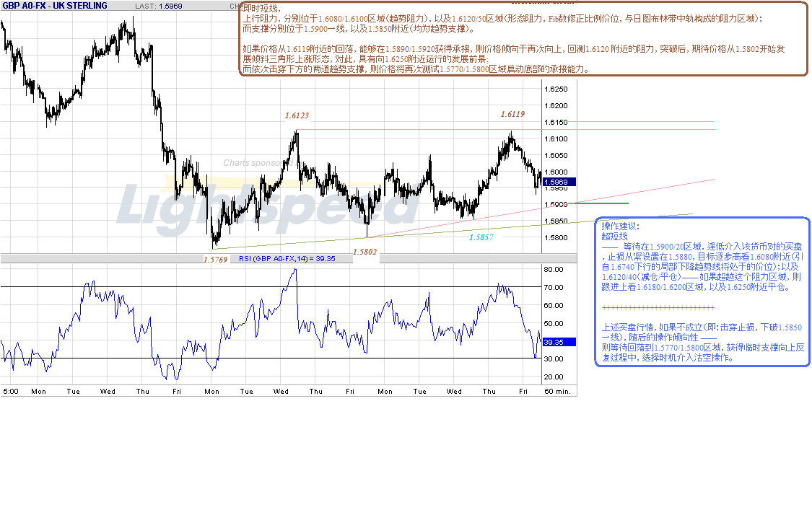
Task: Select the 1.6250 price axis label
Action: click(556, 89)
